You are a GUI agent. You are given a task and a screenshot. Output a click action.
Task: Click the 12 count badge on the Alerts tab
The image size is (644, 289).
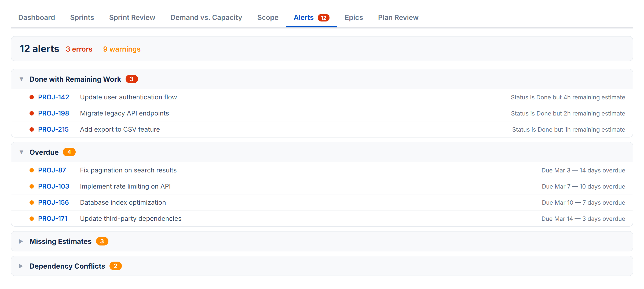point(324,17)
